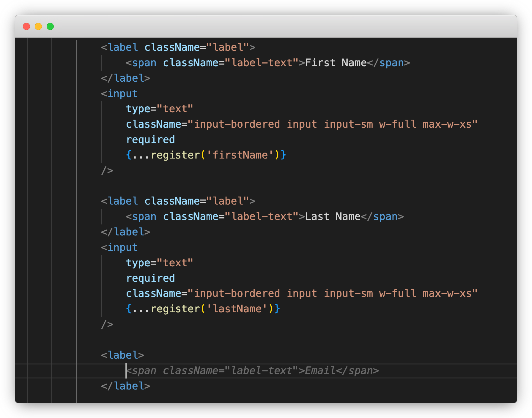Click the red close window button

(26, 26)
